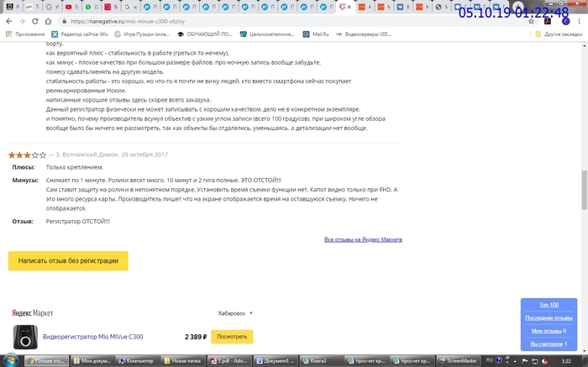Click the browser back arrow
The image size is (588, 367).
click(8, 21)
